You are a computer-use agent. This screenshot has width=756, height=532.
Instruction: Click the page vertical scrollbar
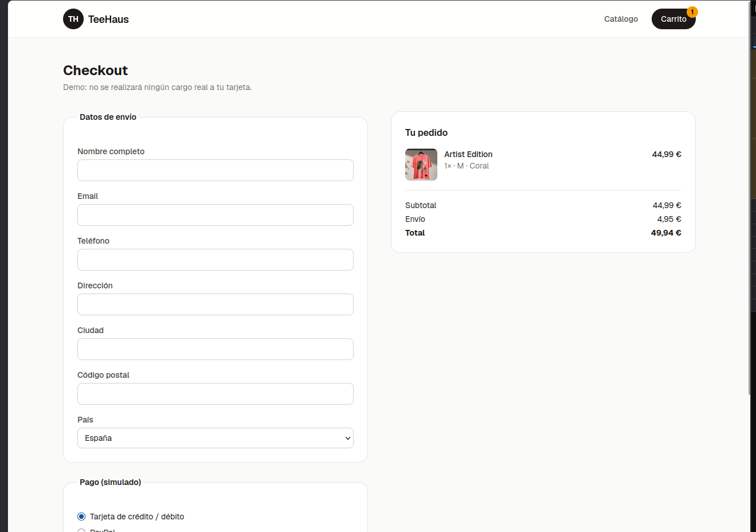[x=750, y=198]
